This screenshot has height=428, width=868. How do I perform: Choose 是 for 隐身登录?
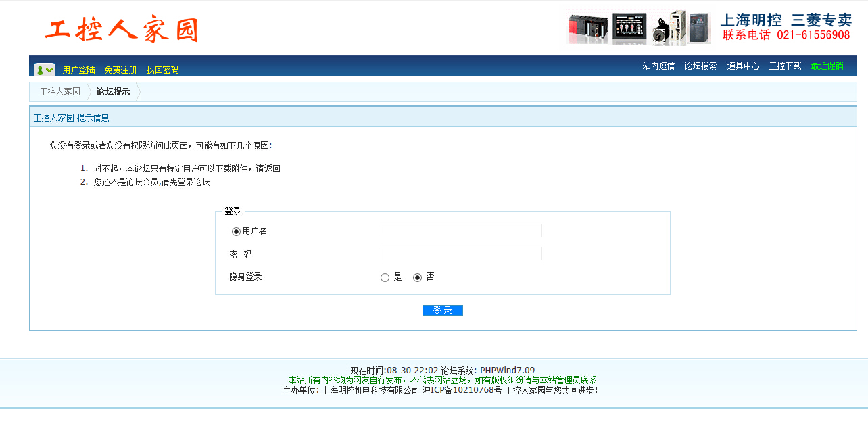click(385, 277)
